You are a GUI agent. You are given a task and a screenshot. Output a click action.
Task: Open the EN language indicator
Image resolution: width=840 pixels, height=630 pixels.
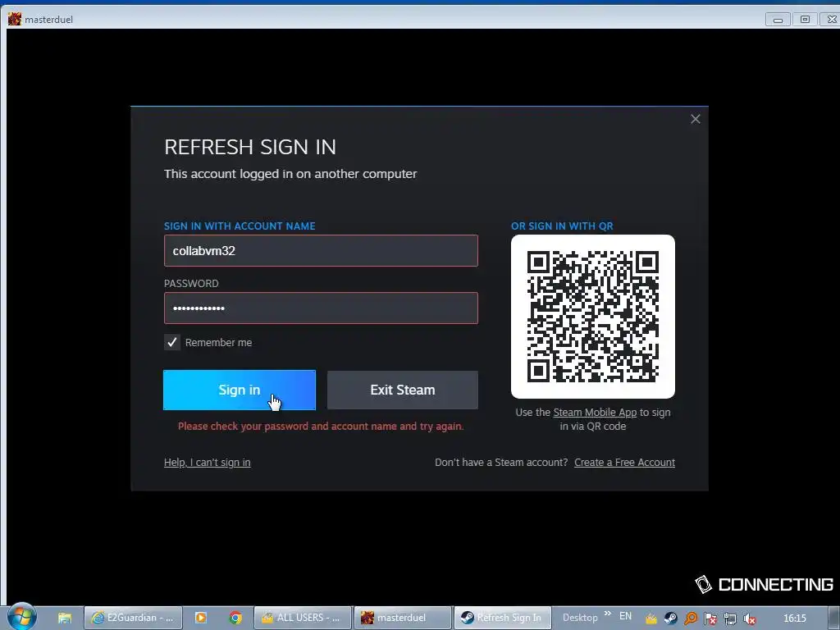[625, 617]
